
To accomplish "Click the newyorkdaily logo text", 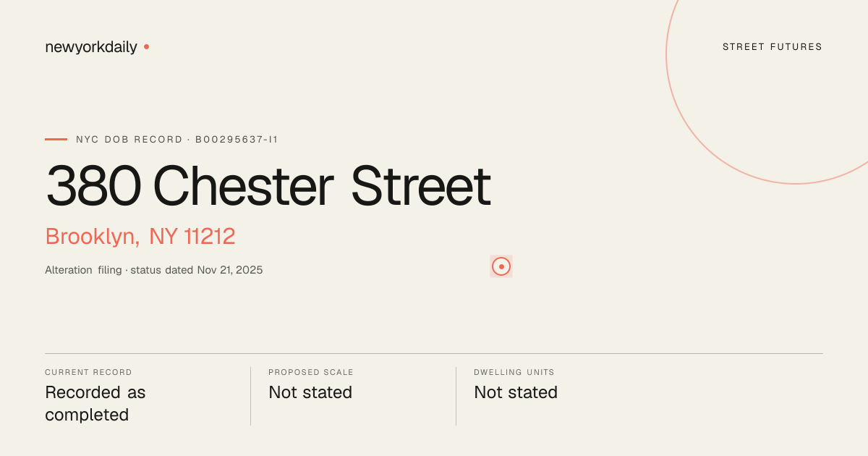I will (x=91, y=47).
